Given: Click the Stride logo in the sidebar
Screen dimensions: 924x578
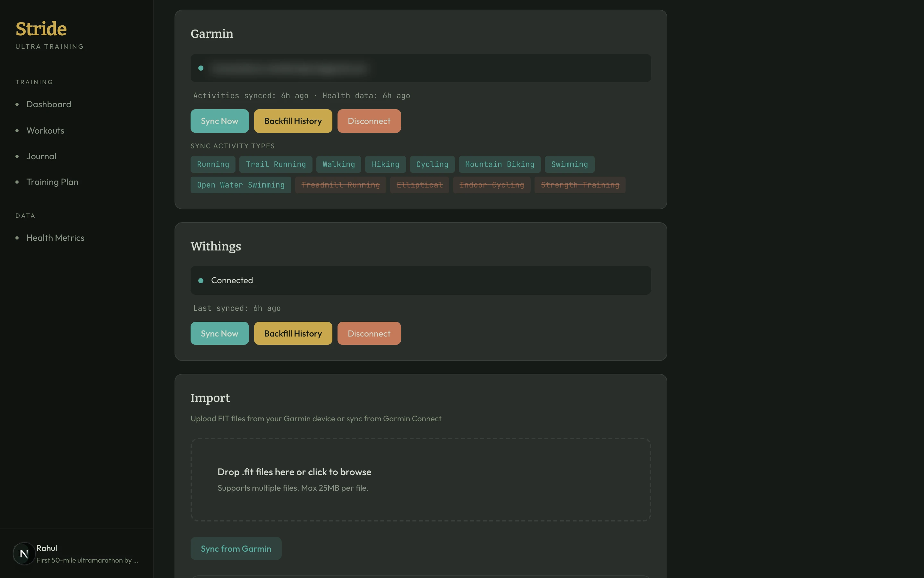Looking at the screenshot, I should [41, 29].
